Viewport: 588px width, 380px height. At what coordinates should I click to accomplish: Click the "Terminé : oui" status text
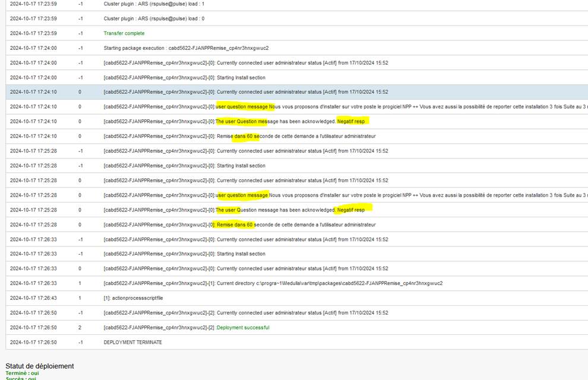tap(22, 373)
